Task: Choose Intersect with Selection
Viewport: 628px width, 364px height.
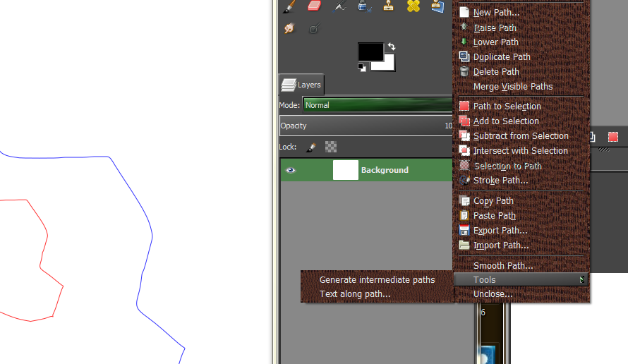Action: click(521, 150)
